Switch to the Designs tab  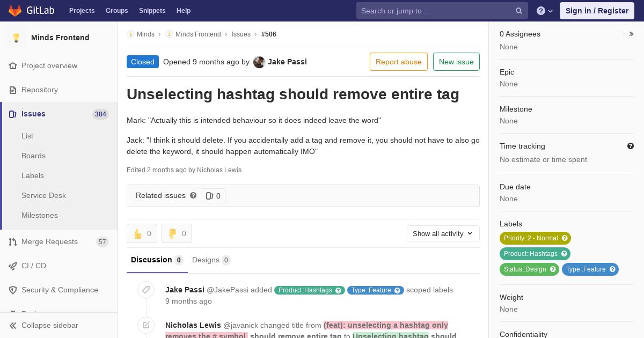click(211, 260)
